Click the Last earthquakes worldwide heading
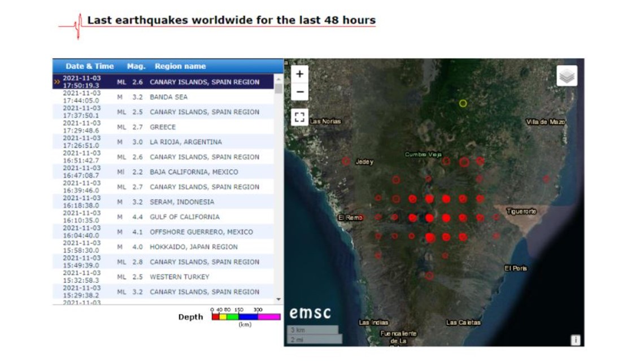 coord(231,20)
